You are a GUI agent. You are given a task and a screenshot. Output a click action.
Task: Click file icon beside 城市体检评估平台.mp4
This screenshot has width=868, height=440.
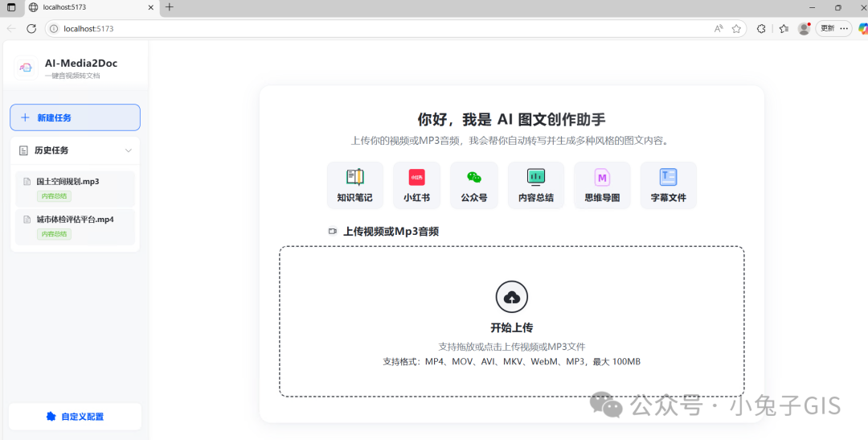point(27,220)
